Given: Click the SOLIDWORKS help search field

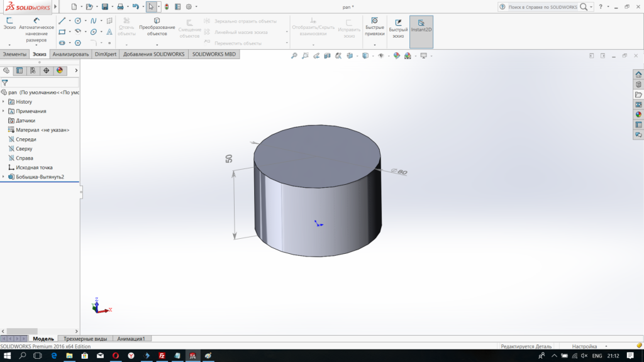Looking at the screenshot, I should click(542, 7).
